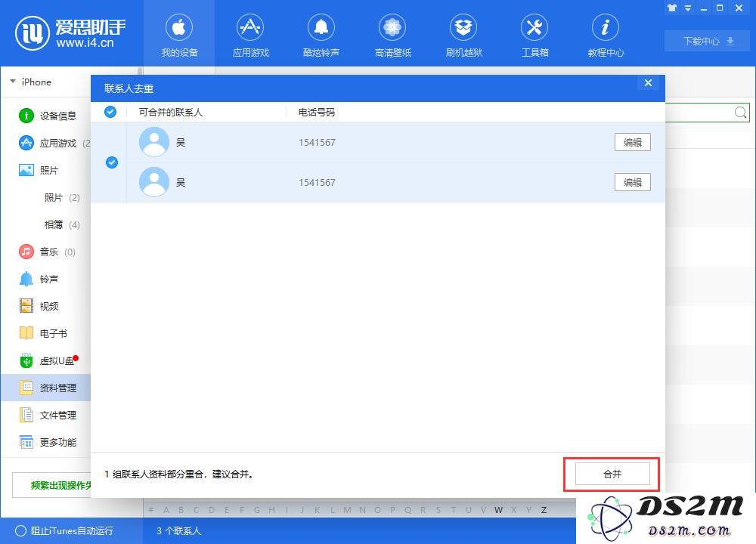Open the 相簿 (4) sub-item
This screenshot has height=544, width=756.
click(x=62, y=224)
